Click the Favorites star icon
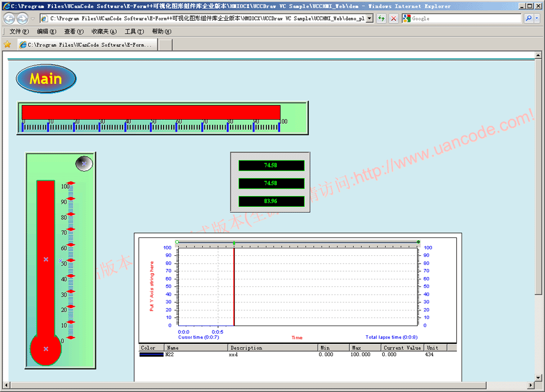 tap(8, 45)
